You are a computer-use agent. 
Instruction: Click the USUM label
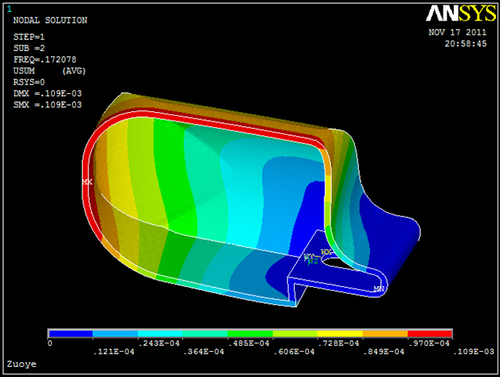coord(24,71)
